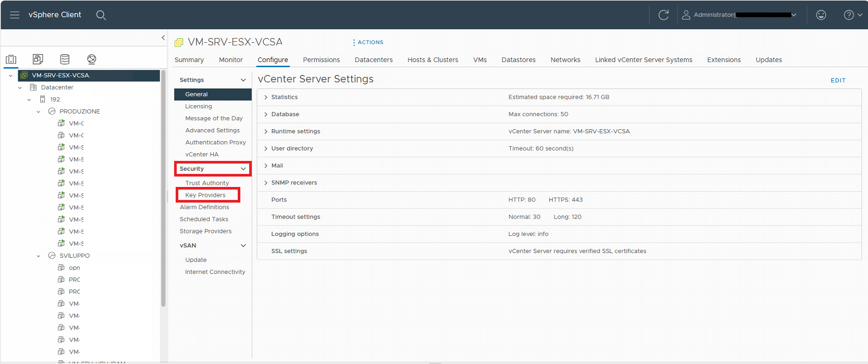The width and height of the screenshot is (868, 364).
Task: Switch to Storage inventory icon
Action: [x=65, y=59]
